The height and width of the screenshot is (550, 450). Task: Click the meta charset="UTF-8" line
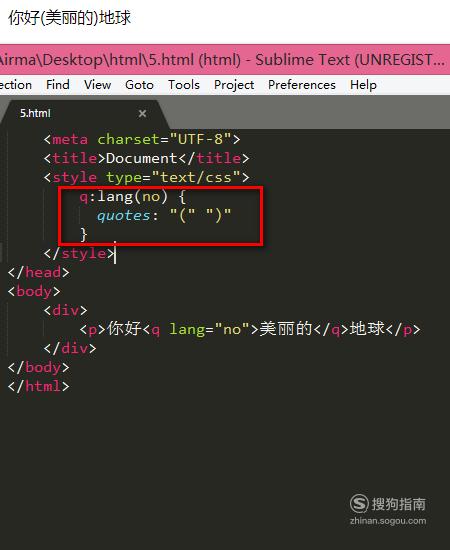pos(142,139)
